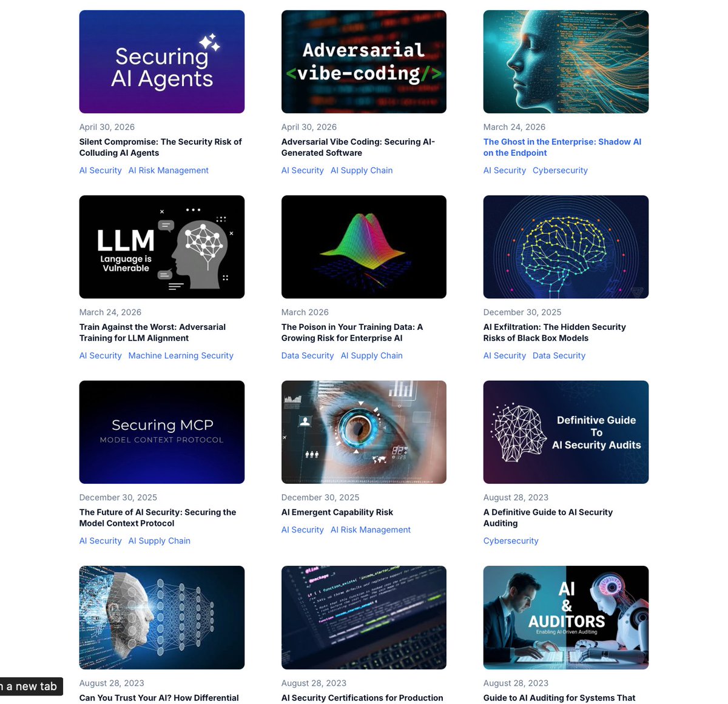Click the glowing brain network thumbnail
The width and height of the screenshot is (728, 704).
566,247
